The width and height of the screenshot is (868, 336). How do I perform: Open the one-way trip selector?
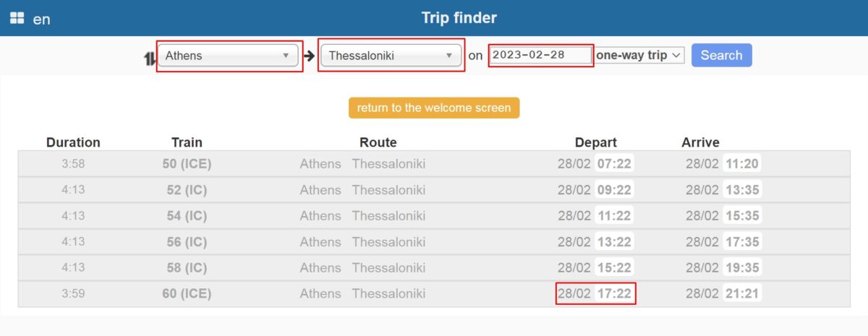[x=639, y=55]
